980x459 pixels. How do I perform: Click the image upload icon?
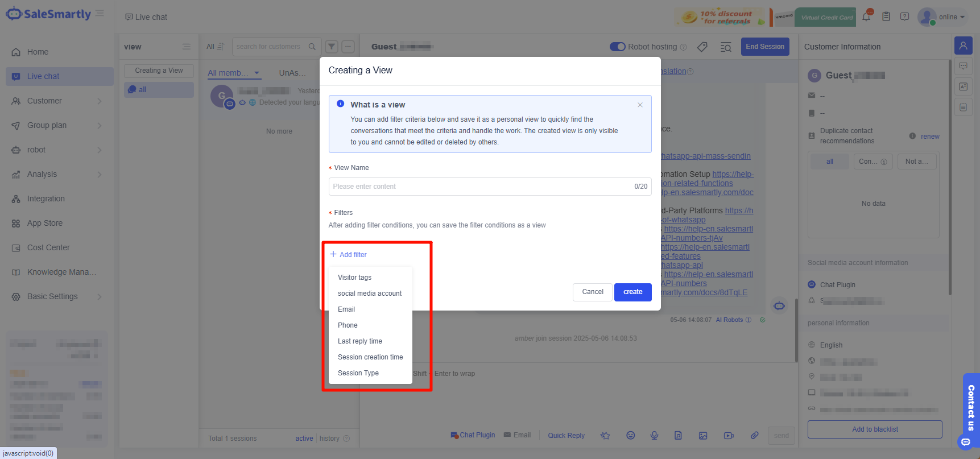click(x=703, y=435)
